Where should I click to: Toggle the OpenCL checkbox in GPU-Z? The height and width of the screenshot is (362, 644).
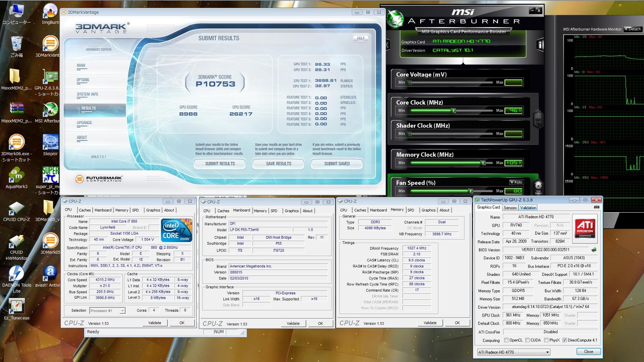tap(506, 340)
